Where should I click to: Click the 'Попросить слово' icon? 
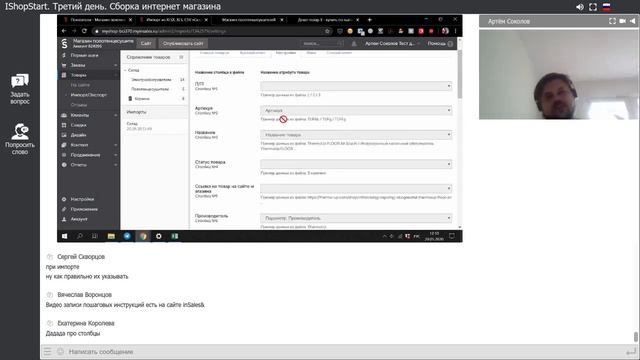pos(20,131)
